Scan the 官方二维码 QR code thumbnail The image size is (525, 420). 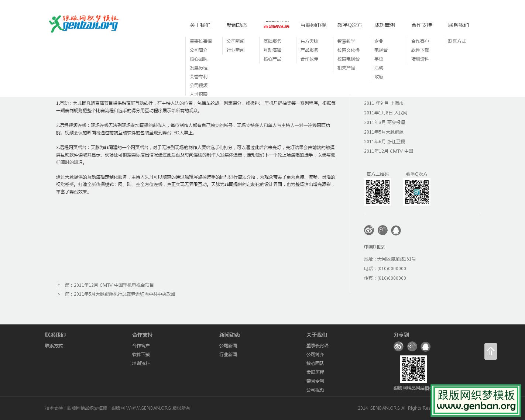tap(378, 192)
